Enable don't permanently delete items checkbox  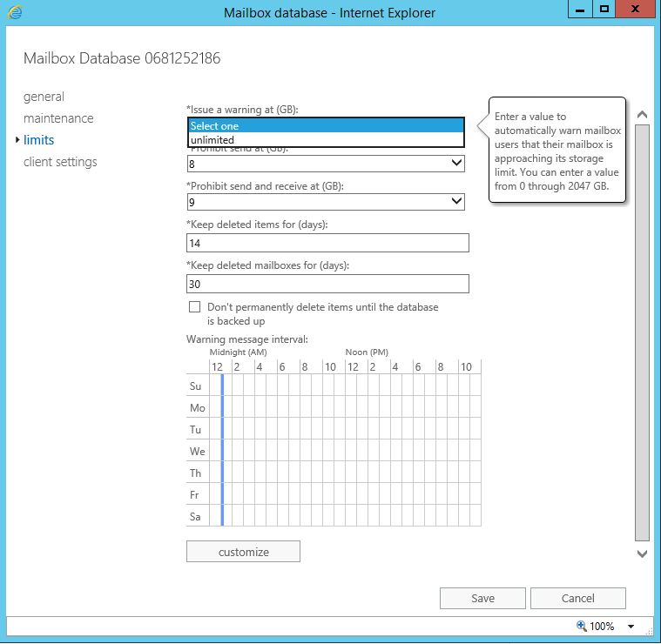coord(194,307)
